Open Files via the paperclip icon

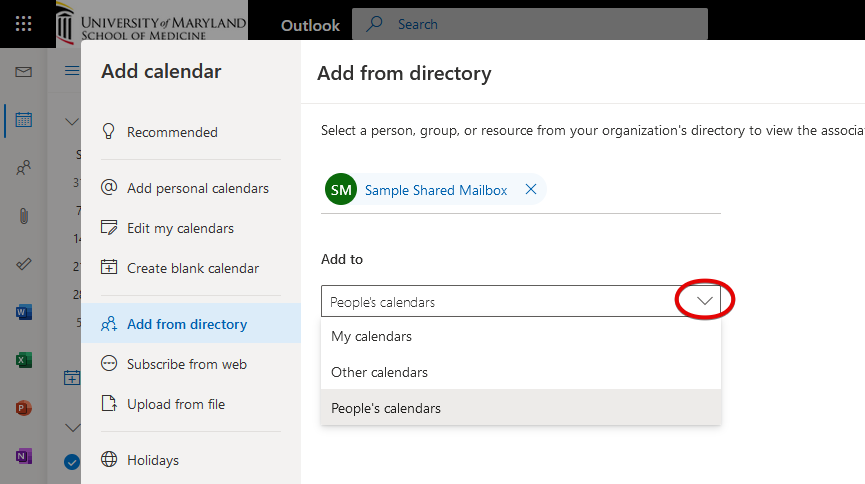[23, 216]
